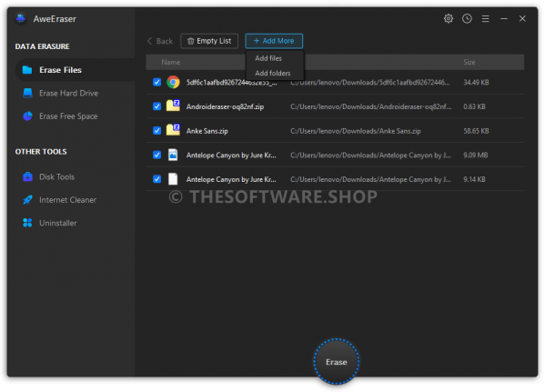Uncheck the Antelope Canyon 9.14 KB checkbox

[x=157, y=179]
